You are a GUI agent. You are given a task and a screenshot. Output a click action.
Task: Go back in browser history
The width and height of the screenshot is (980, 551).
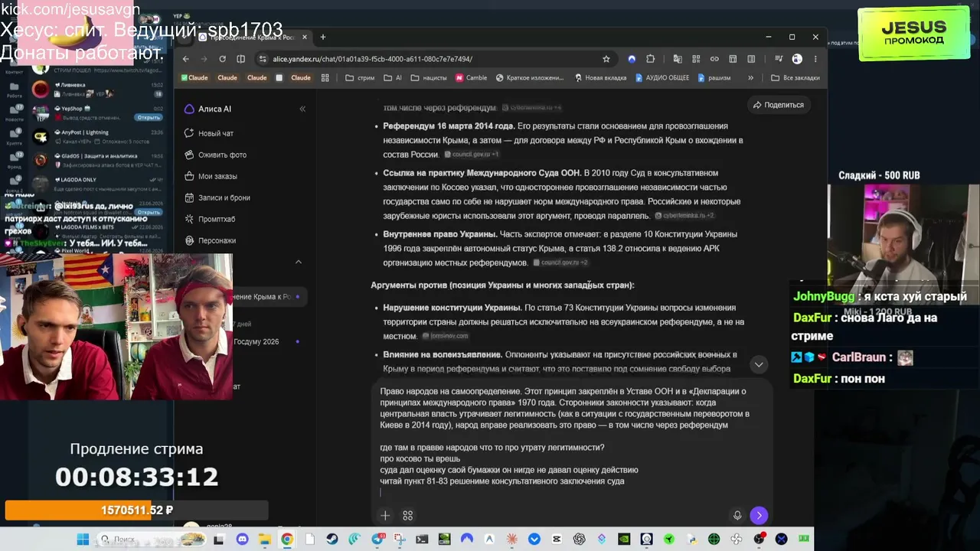pos(185,59)
